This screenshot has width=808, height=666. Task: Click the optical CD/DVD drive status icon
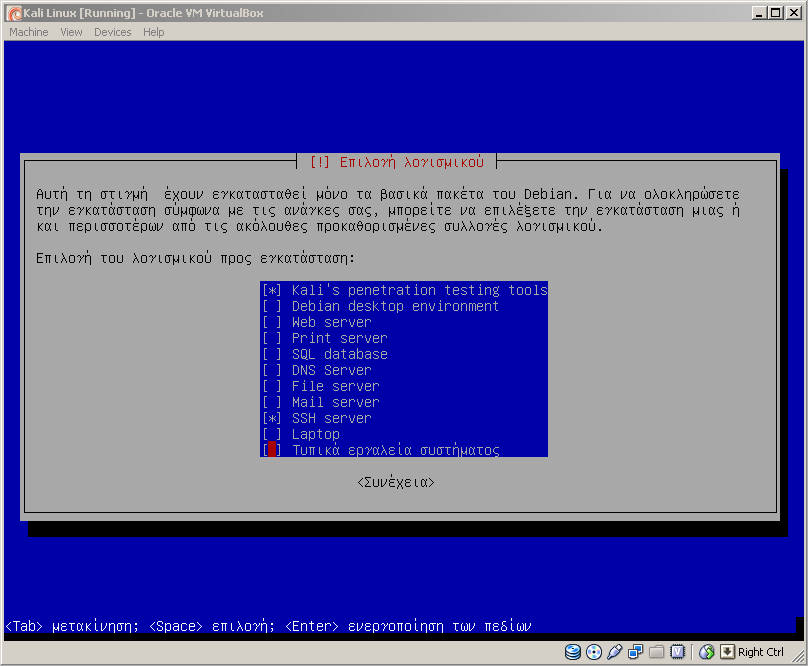(x=594, y=652)
